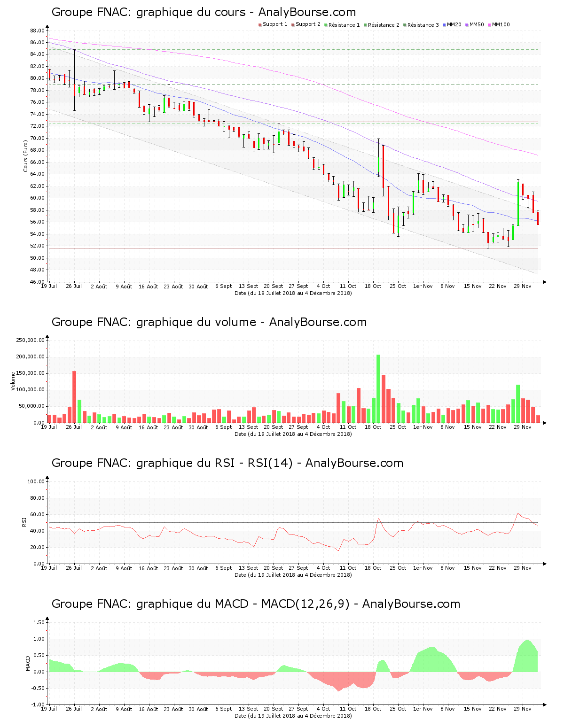The width and height of the screenshot is (564, 728).
Task: Click the green MACD hump near 8 Nov
Action: [433, 660]
